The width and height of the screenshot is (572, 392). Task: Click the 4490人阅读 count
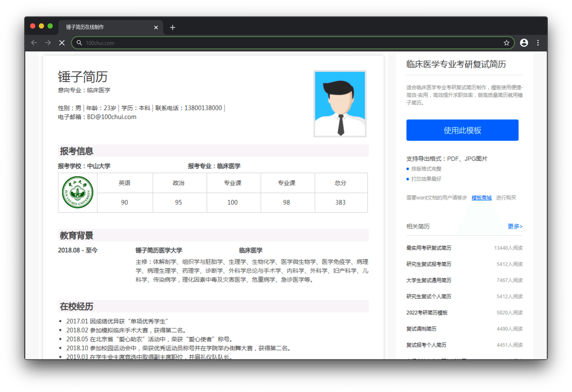click(x=509, y=329)
